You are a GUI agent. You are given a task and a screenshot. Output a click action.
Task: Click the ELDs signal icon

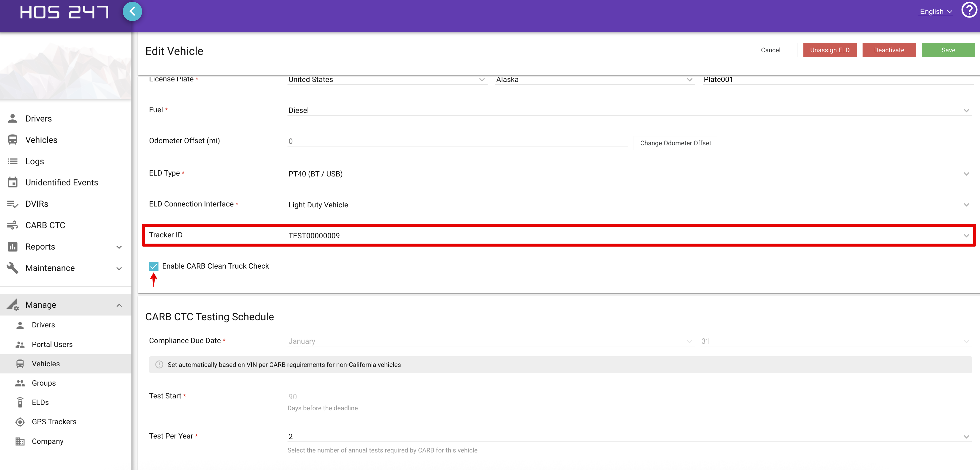point(20,402)
